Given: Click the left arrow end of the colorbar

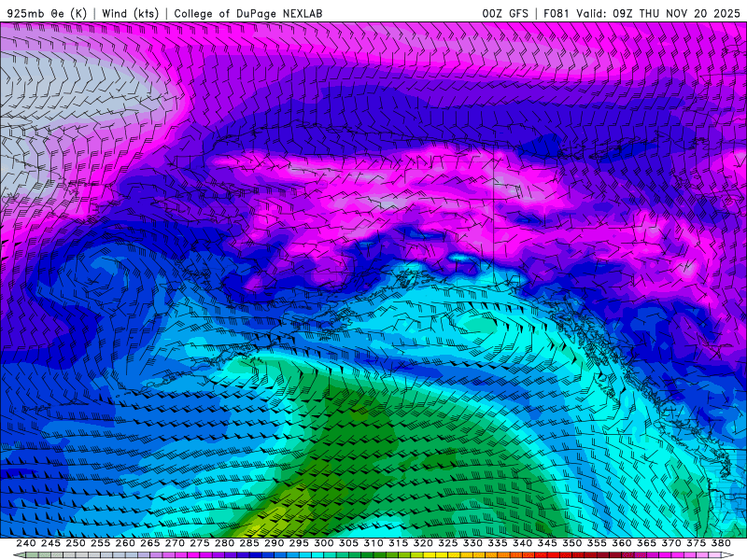Looking at the screenshot, I should (19, 555).
